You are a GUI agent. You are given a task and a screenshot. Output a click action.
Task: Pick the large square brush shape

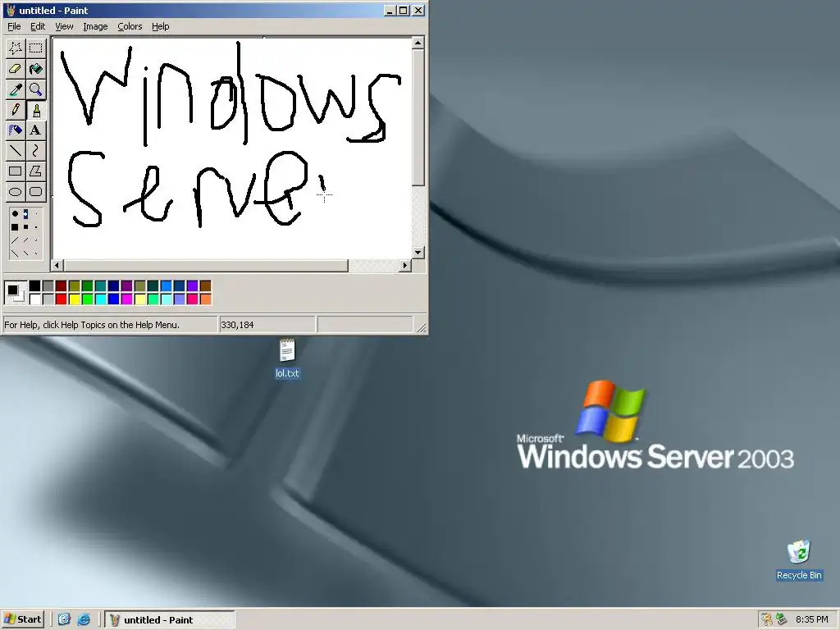tap(15, 227)
